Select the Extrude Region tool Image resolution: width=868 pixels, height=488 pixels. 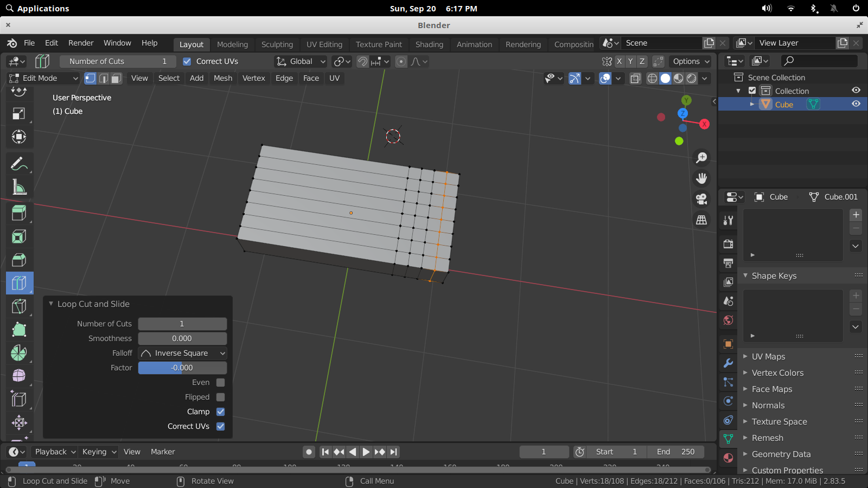[x=19, y=213]
